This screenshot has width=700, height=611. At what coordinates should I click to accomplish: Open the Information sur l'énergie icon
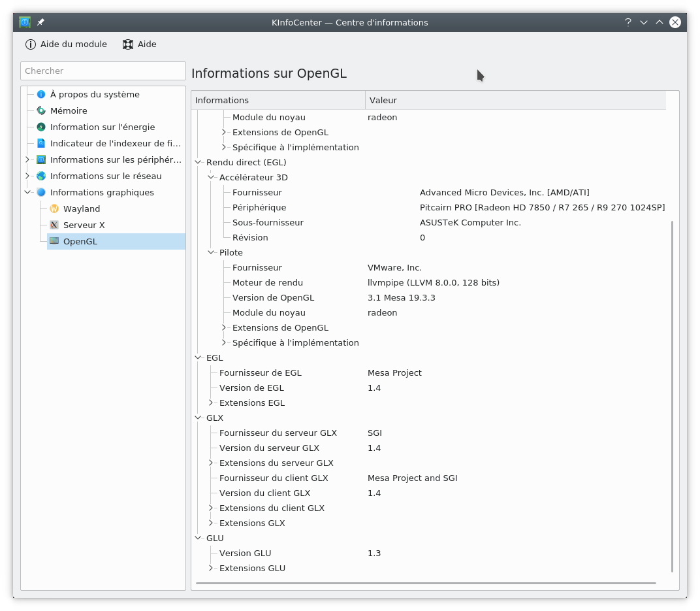tap(41, 127)
